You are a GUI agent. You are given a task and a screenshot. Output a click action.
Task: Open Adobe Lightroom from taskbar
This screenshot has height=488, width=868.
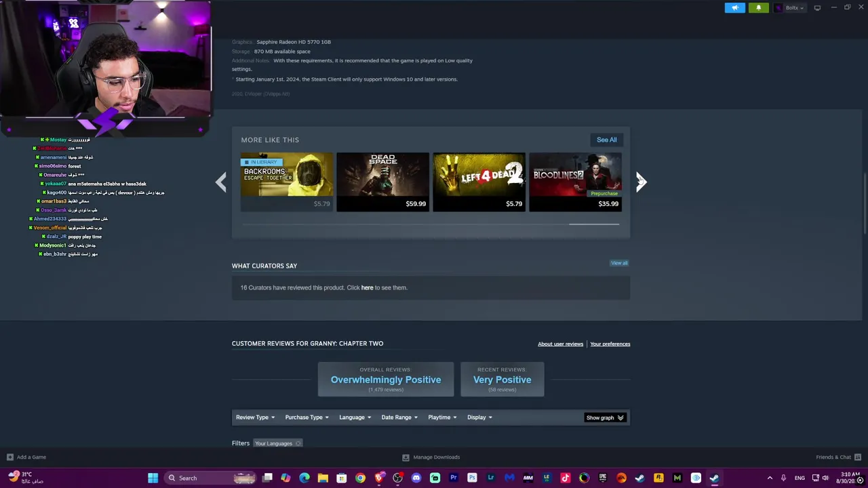pos(491,478)
